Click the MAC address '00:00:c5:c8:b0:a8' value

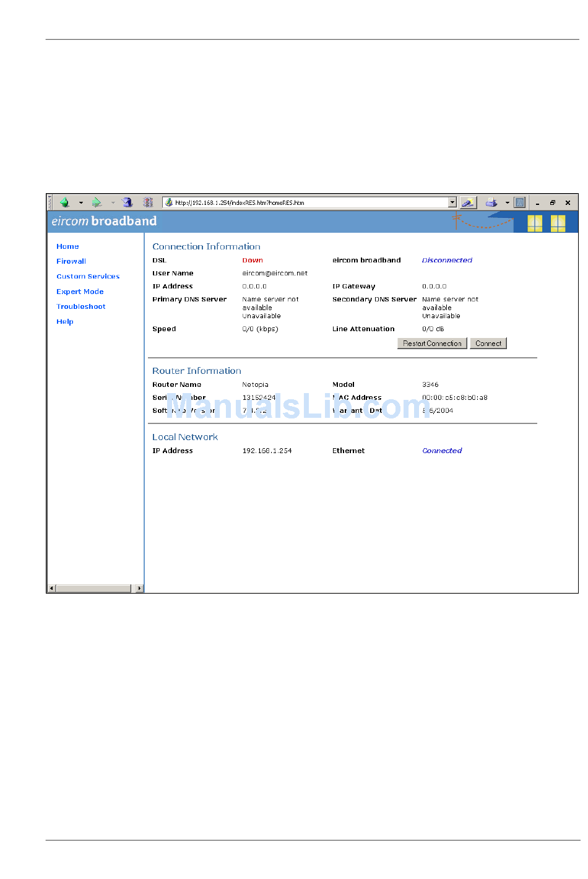[455, 398]
